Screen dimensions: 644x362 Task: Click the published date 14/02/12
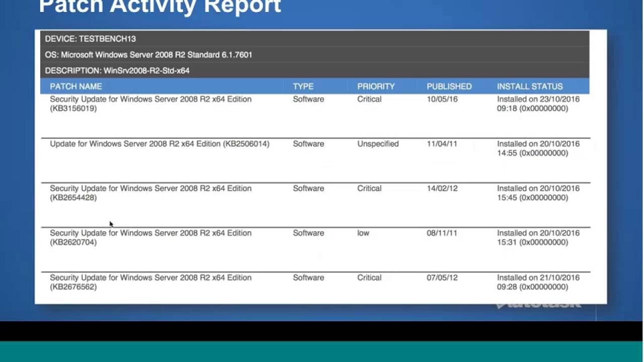tap(442, 189)
